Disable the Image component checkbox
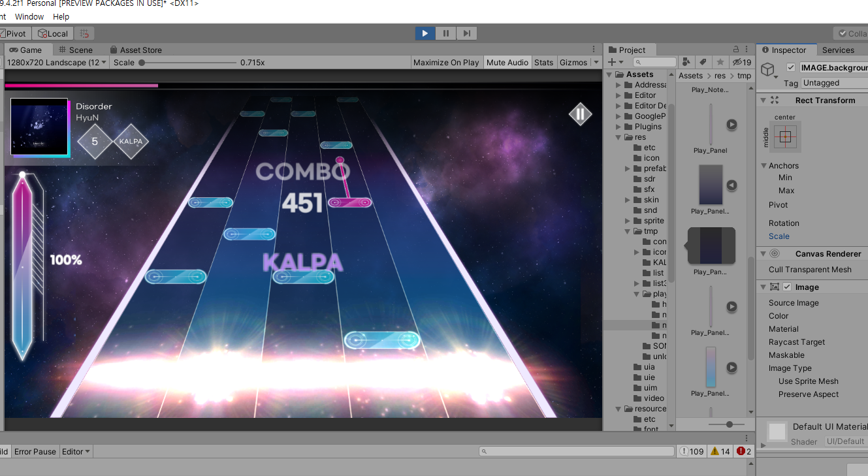 (787, 287)
